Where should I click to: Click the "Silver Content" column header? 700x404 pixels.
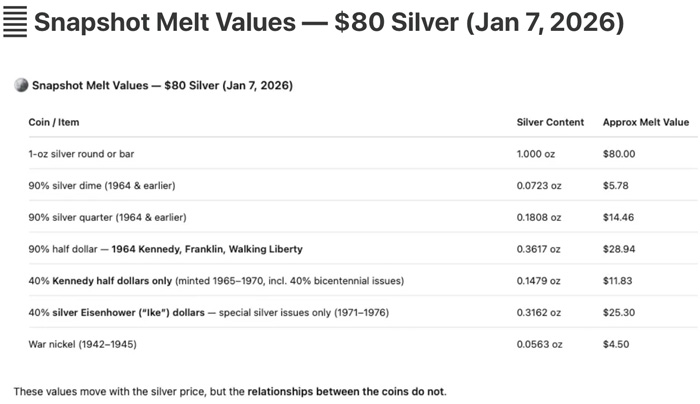[x=550, y=122]
